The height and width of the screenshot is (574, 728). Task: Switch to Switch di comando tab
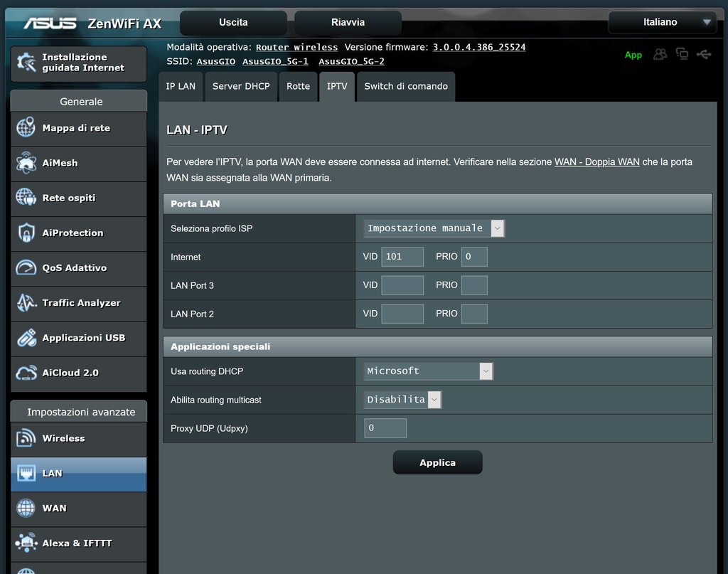(x=405, y=86)
